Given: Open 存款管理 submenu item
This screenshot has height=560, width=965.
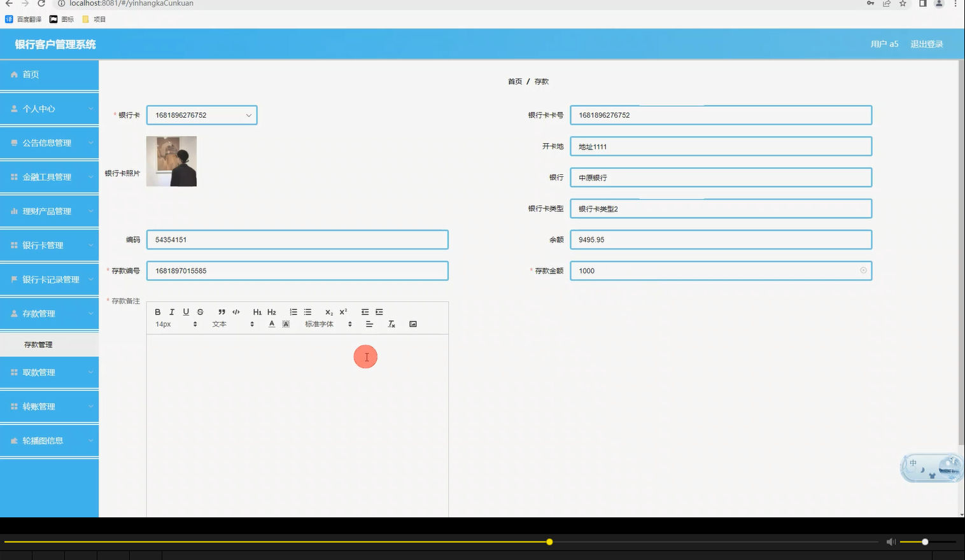Looking at the screenshot, I should [x=49, y=344].
